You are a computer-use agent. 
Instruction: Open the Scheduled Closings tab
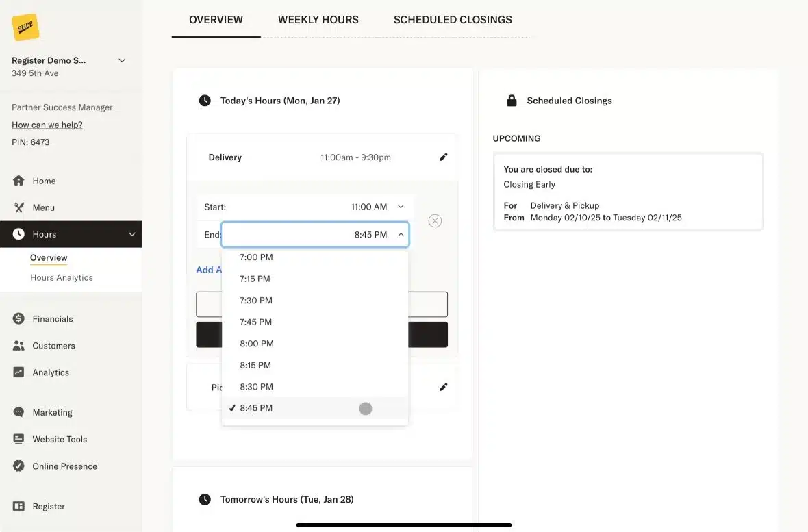click(452, 19)
